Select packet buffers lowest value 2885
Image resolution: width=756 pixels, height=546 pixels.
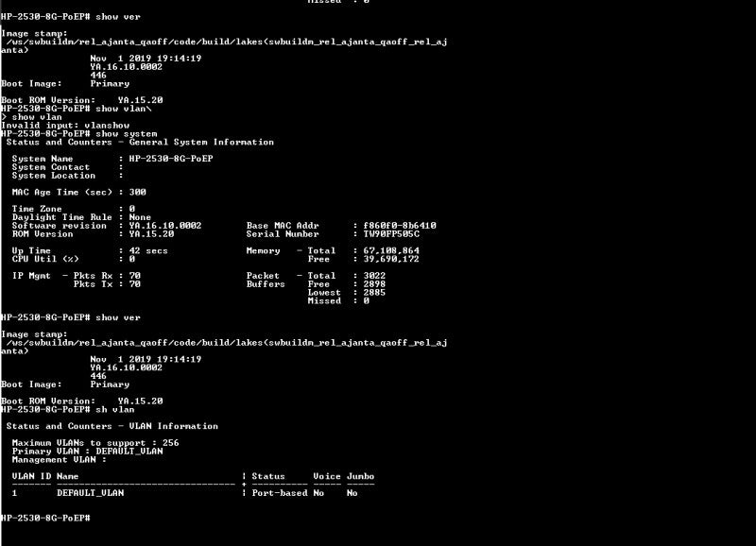pyautogui.click(x=374, y=293)
